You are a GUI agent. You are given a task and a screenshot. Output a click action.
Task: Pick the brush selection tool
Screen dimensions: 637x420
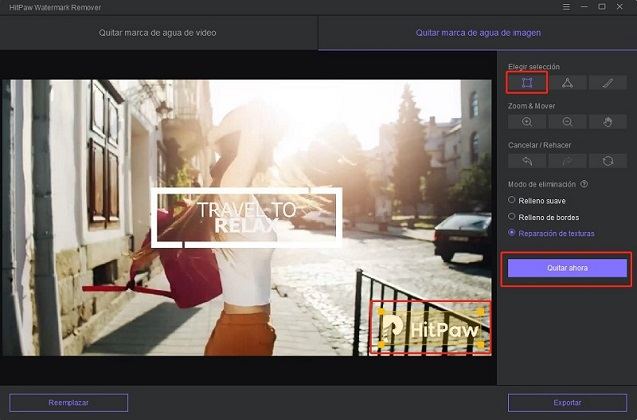[608, 83]
